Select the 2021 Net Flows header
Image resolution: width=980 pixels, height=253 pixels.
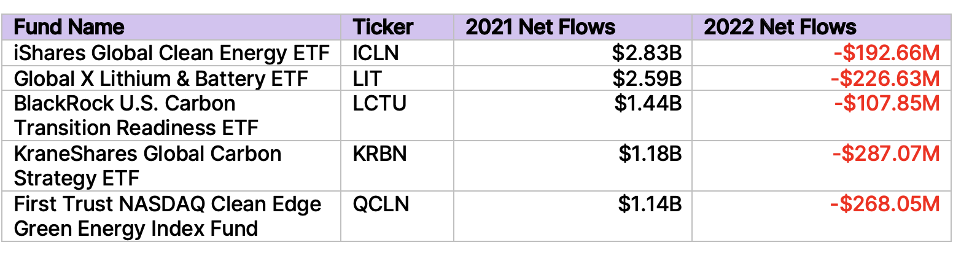[x=540, y=28]
